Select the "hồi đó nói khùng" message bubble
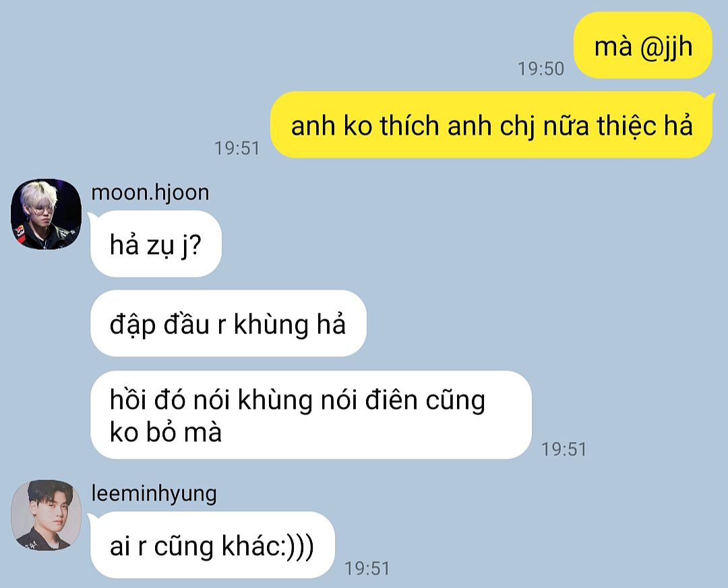 [x=311, y=415]
